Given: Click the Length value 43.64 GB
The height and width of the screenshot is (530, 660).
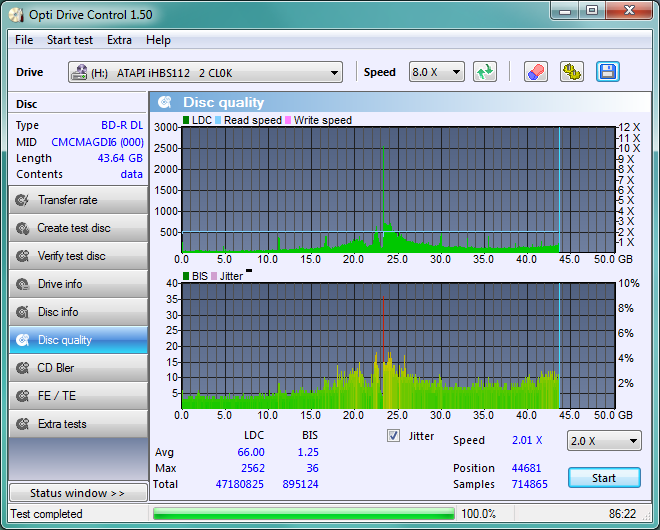Looking at the screenshot, I should click(120, 158).
